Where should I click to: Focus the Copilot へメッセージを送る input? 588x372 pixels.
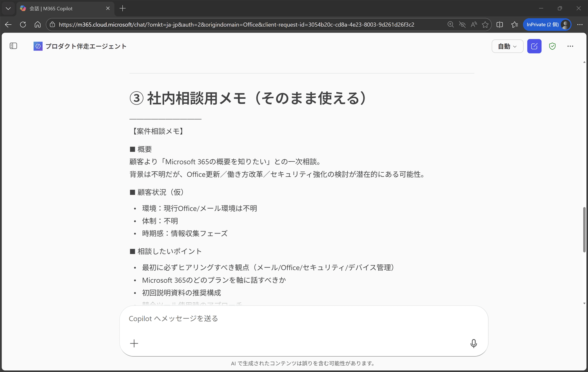[303, 318]
